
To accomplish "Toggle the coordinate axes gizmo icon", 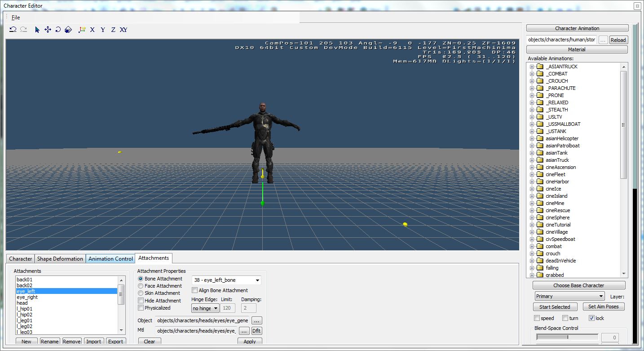I will click(x=82, y=29).
